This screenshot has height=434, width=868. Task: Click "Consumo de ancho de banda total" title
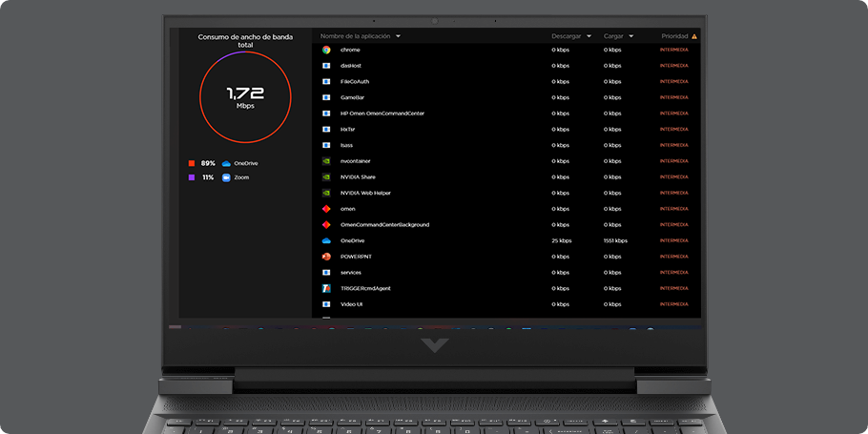click(245, 40)
